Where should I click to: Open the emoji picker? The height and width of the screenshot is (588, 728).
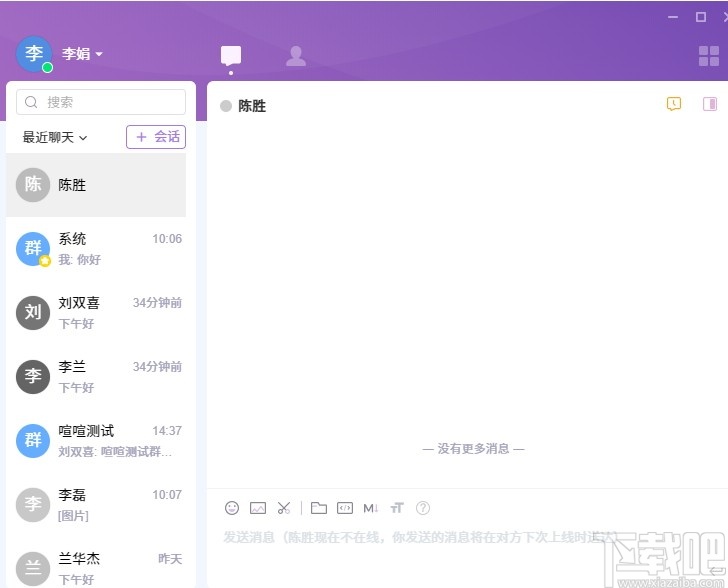232,508
